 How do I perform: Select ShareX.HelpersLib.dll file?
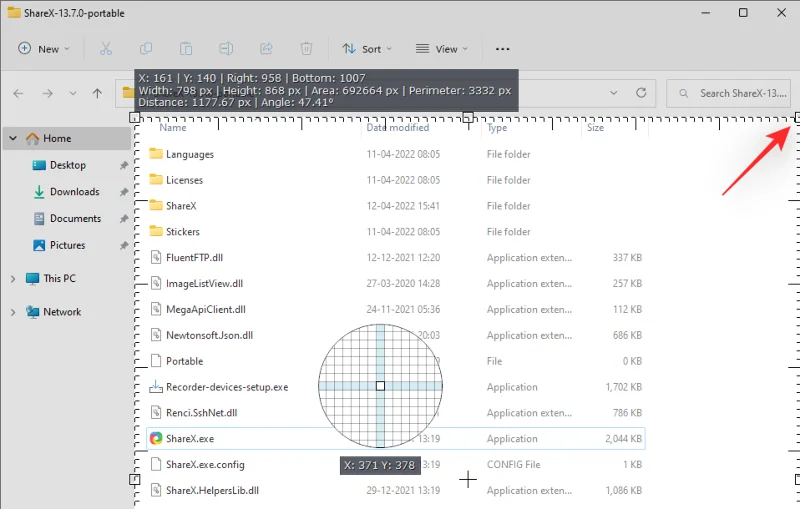(x=212, y=491)
